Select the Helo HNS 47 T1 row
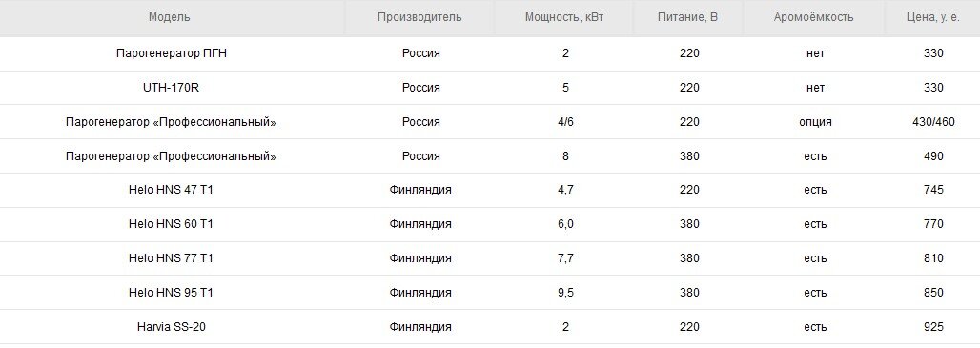Screen dimensions: 980x348 click(490, 190)
